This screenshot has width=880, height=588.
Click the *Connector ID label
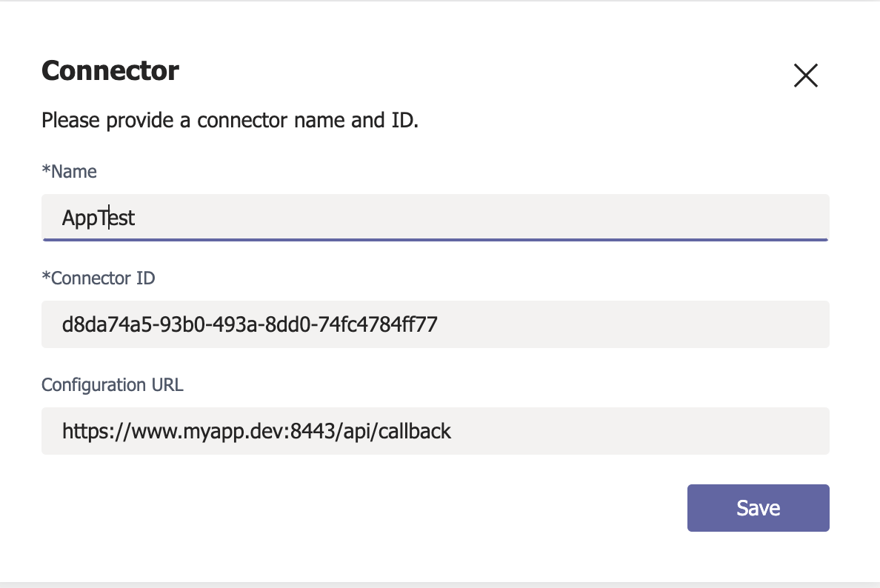(x=99, y=278)
